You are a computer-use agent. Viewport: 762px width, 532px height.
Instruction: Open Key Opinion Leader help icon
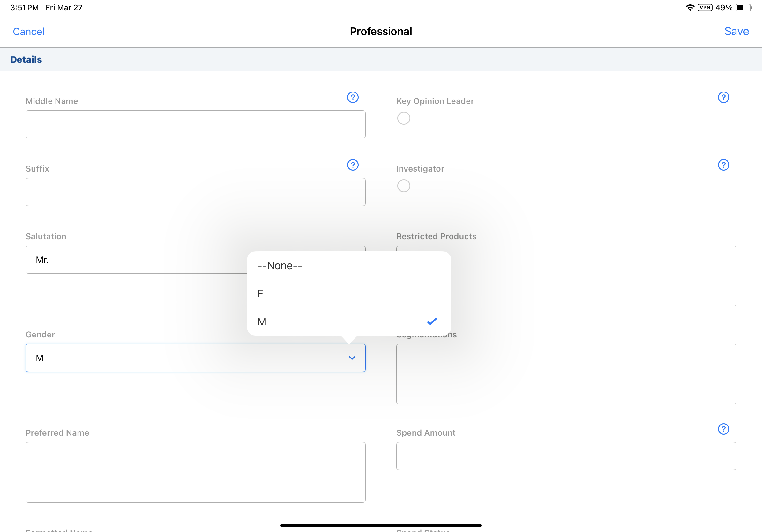click(x=723, y=98)
